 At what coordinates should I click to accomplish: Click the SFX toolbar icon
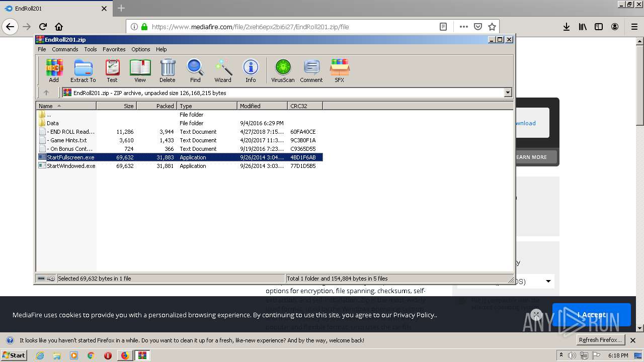pos(340,70)
